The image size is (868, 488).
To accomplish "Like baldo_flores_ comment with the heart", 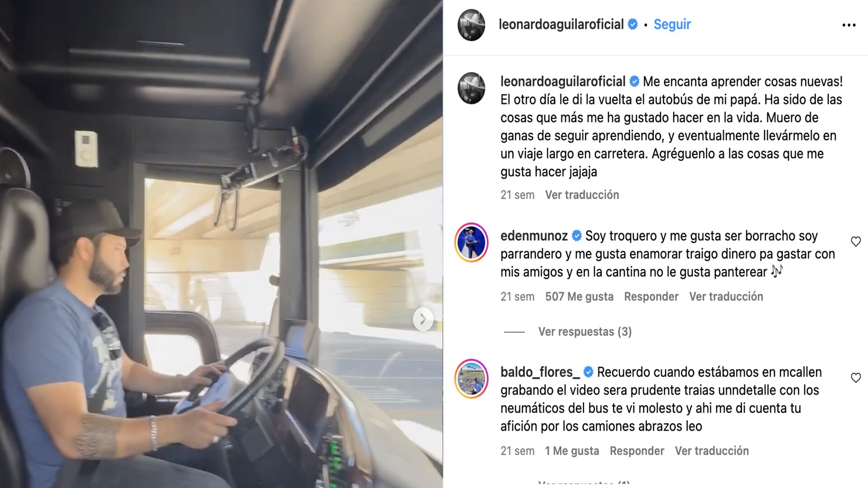I will point(855,378).
